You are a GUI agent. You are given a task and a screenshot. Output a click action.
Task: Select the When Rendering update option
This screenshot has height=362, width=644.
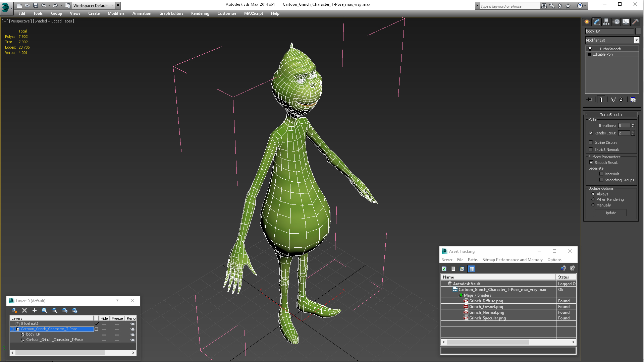point(593,199)
